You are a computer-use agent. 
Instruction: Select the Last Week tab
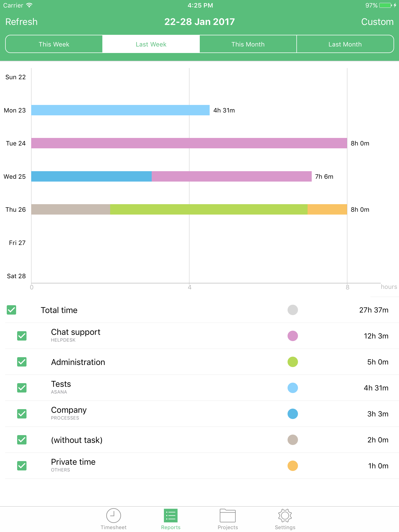[151, 44]
